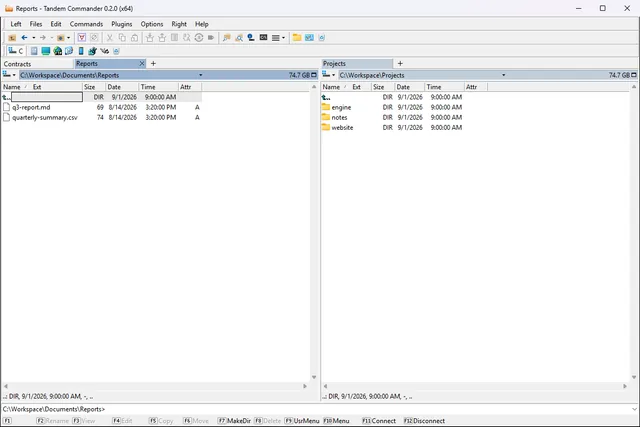Click the F10 Menu button
The image size is (640, 427).
[x=336, y=421]
